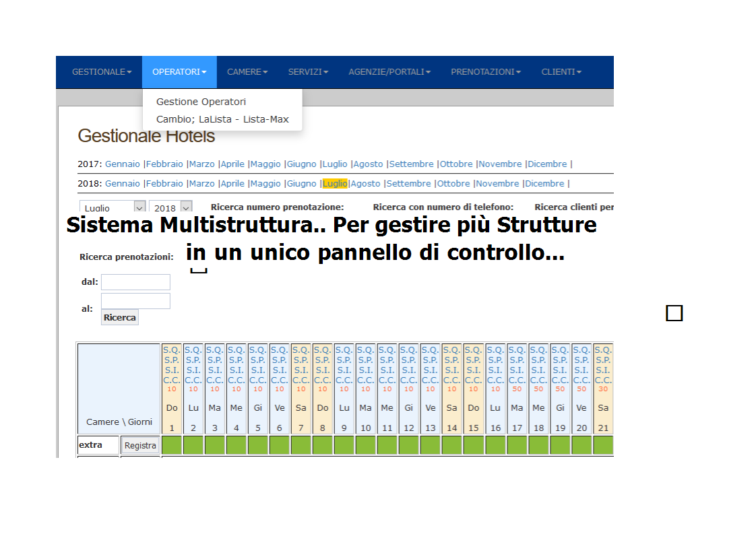Open the AGENZIE/PORTALI menu

click(389, 72)
